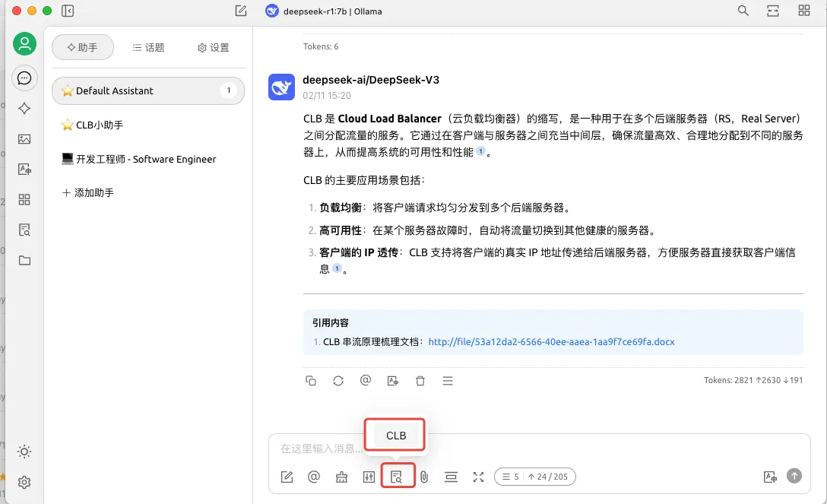The height and width of the screenshot is (504, 827).
Task: Create a new topic with the compose icon
Action: pyautogui.click(x=240, y=11)
